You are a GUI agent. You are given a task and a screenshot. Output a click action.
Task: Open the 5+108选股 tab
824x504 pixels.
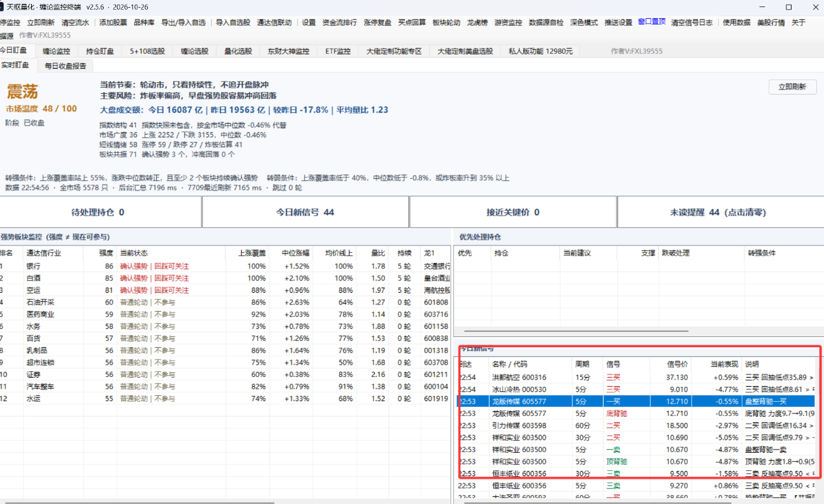(x=147, y=51)
